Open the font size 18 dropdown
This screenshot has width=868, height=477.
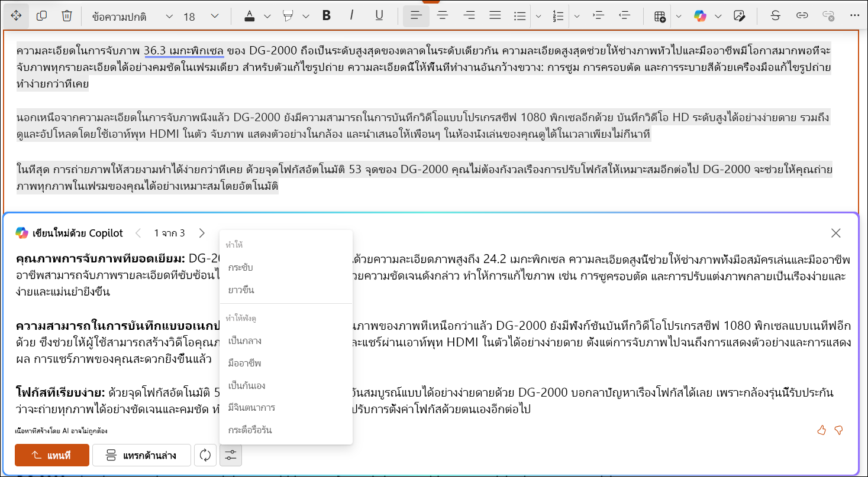point(201,17)
